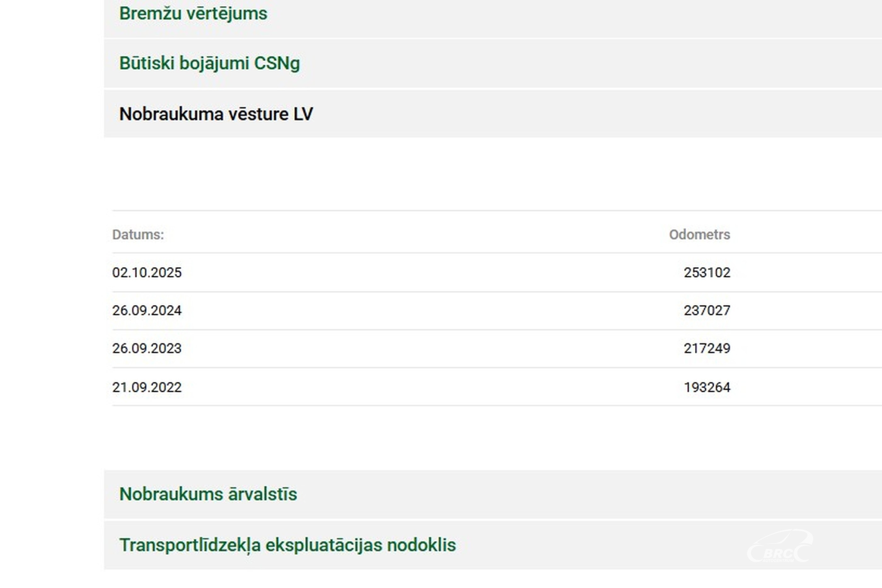The image size is (882, 588).
Task: Click the odometer reading 253102
Action: [x=707, y=273]
